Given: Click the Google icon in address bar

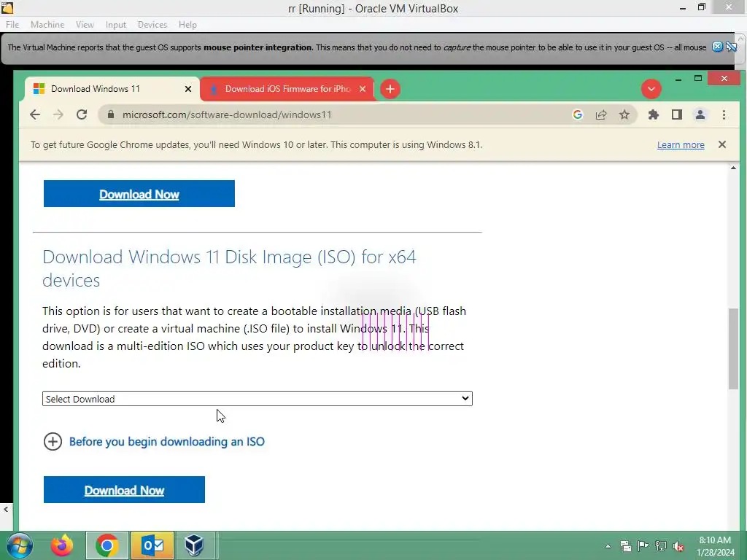Looking at the screenshot, I should [578, 114].
